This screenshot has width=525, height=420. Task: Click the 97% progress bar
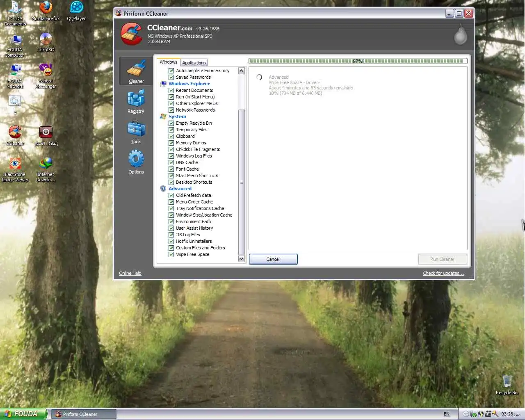[x=358, y=61]
